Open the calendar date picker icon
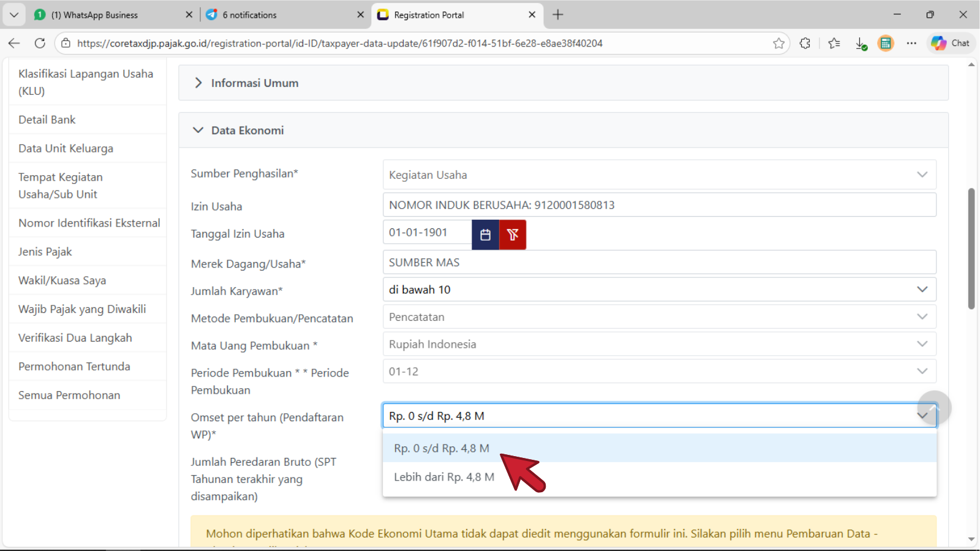Screen dimensions: 980x551 click(x=485, y=234)
